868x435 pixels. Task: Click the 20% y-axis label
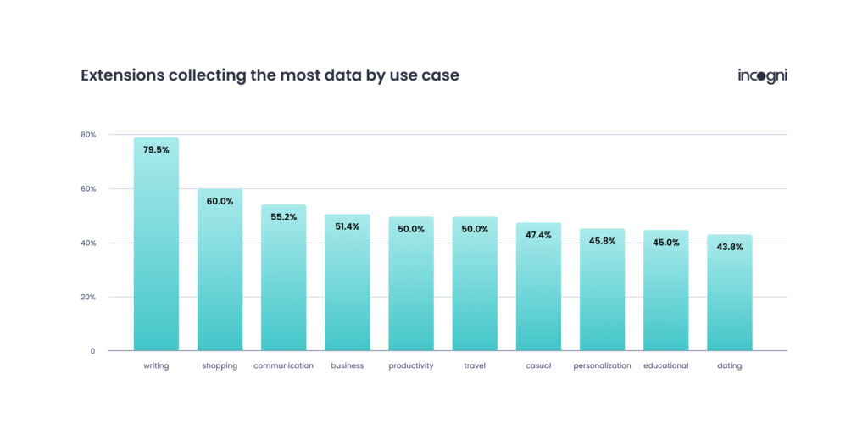point(88,298)
